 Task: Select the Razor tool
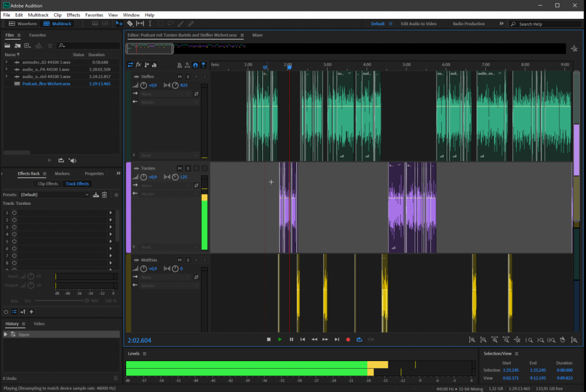(x=130, y=23)
